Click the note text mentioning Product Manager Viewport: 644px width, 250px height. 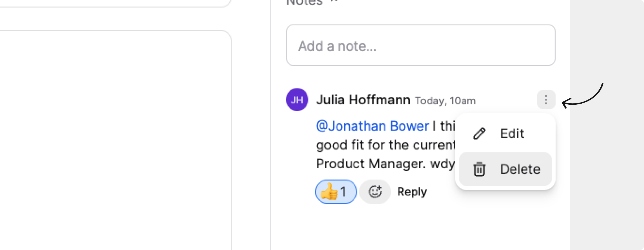click(x=371, y=164)
